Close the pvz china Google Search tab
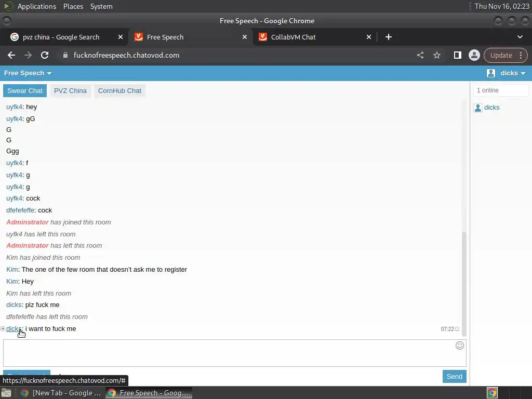 click(121, 37)
